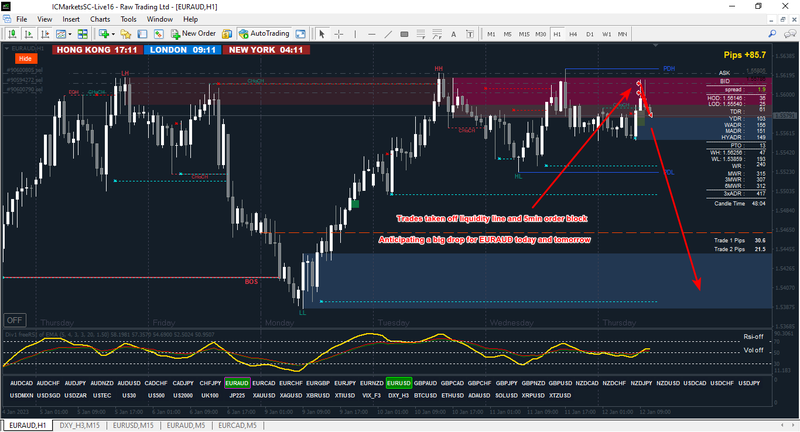This screenshot has width=800, height=432.
Task: Open the Help menu
Action: 190,19
